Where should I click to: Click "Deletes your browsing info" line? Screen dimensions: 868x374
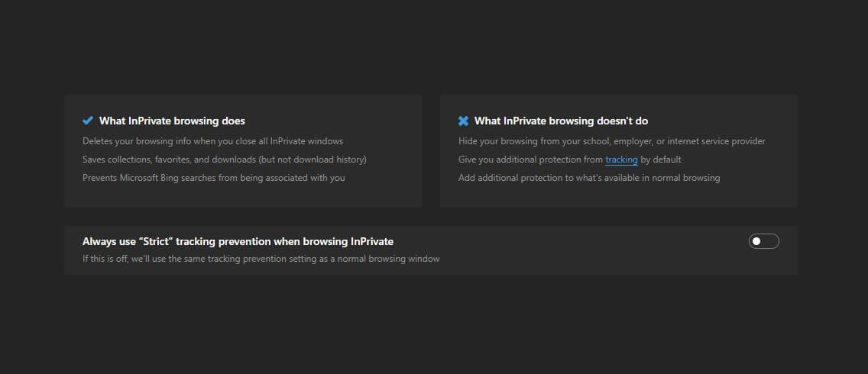point(212,141)
